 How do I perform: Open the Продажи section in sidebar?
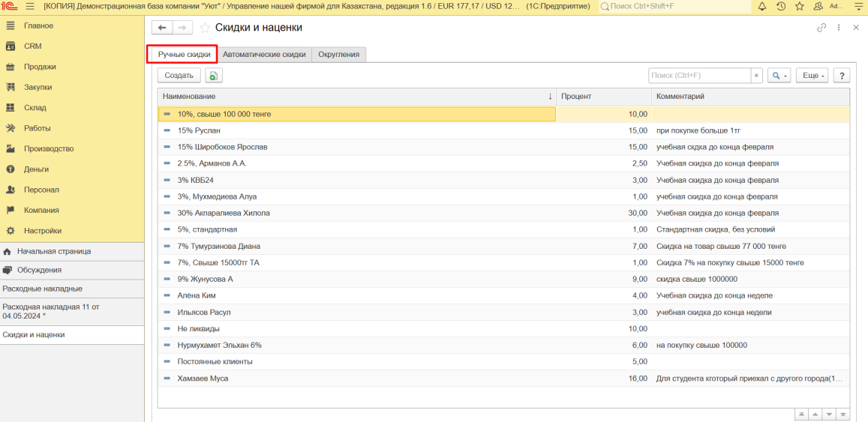(40, 67)
